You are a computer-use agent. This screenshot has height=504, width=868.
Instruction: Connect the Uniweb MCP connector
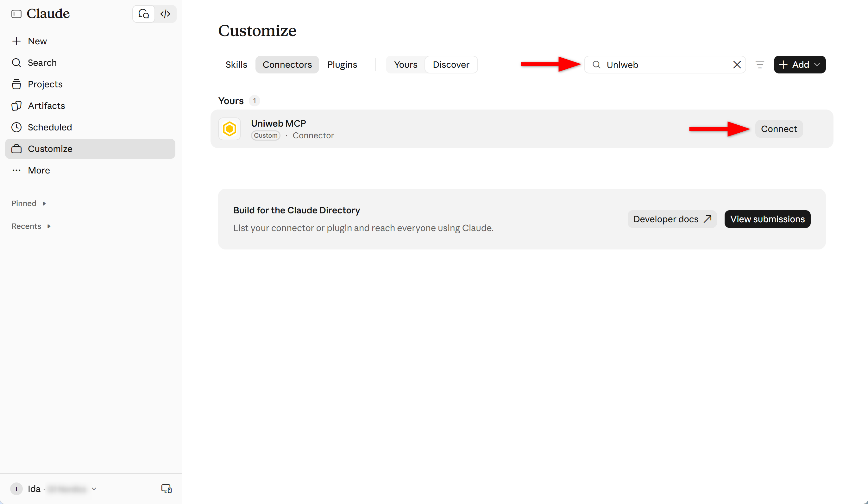pos(779,129)
